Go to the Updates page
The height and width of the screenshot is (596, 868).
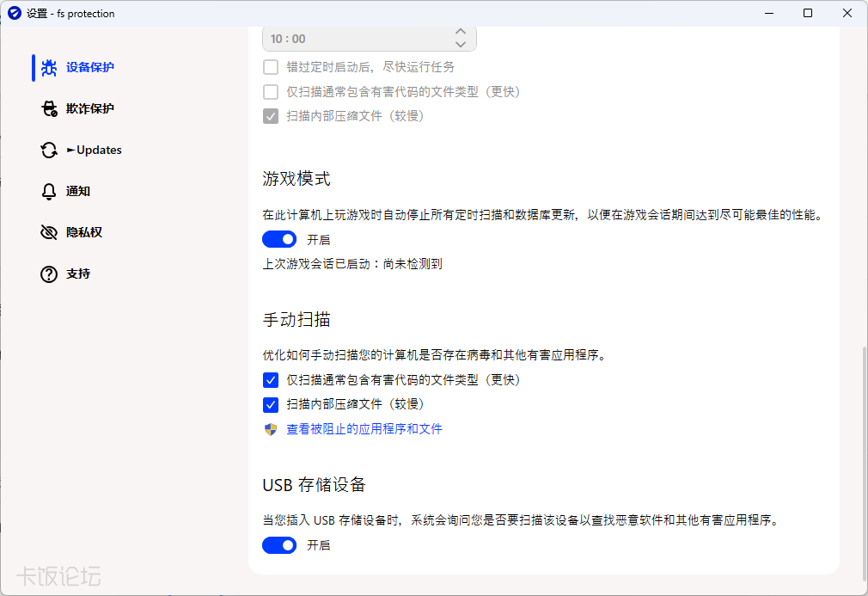pyautogui.click(x=95, y=151)
